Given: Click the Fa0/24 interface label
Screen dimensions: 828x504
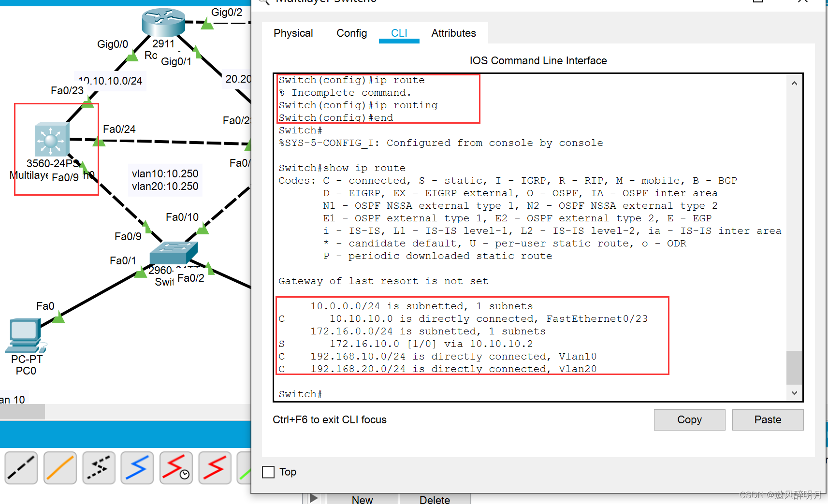Looking at the screenshot, I should pyautogui.click(x=119, y=129).
